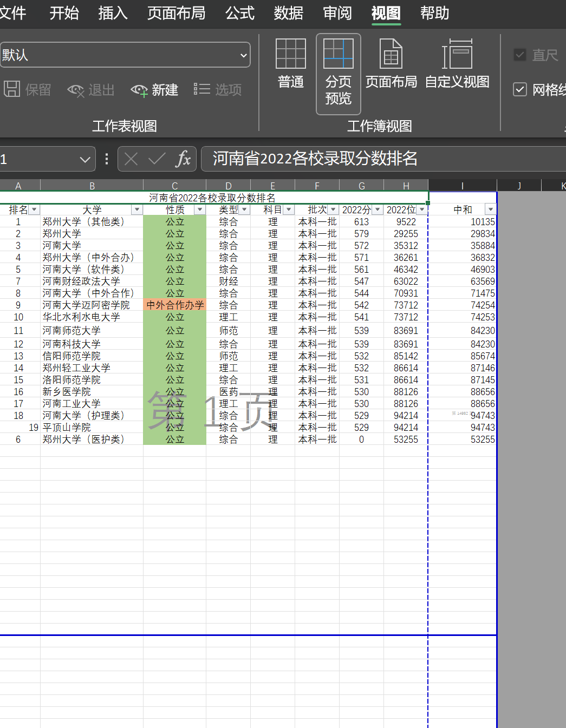The width and height of the screenshot is (566, 728).
Task: Click rank cell 9522
Action: (x=406, y=222)
